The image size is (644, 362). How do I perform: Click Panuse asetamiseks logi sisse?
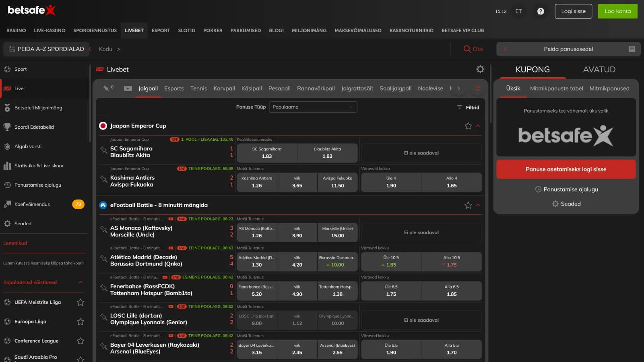566,169
